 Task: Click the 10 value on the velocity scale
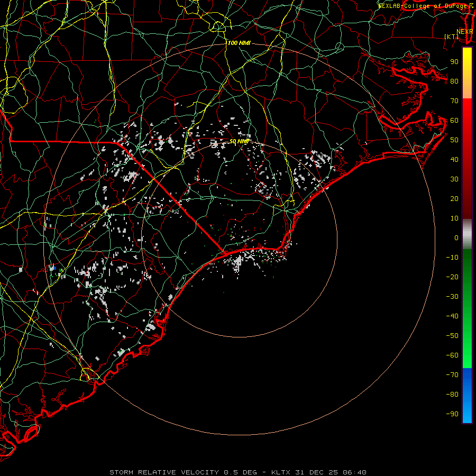coord(454,218)
